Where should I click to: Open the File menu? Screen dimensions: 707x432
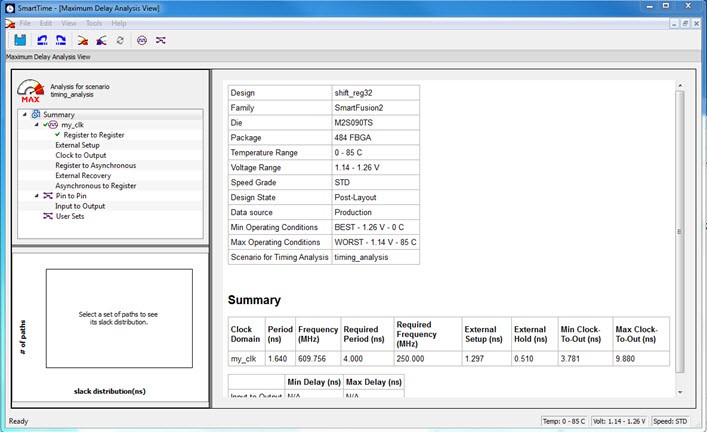25,22
